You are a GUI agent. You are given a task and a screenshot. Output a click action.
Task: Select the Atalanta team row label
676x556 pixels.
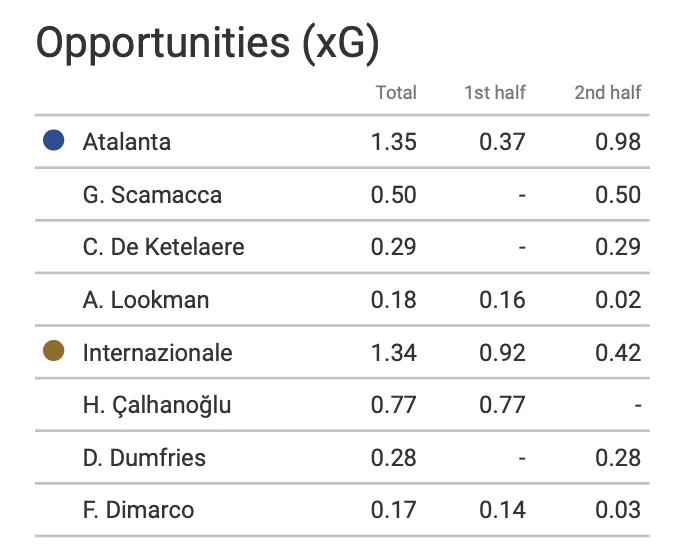click(127, 142)
